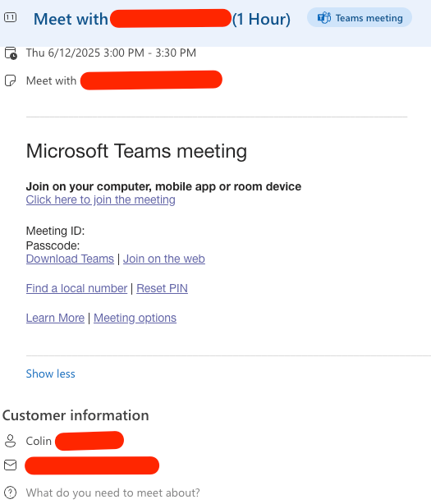The image size is (431, 504).
Task: Click the Reset PIN link
Action: pyautogui.click(x=162, y=288)
